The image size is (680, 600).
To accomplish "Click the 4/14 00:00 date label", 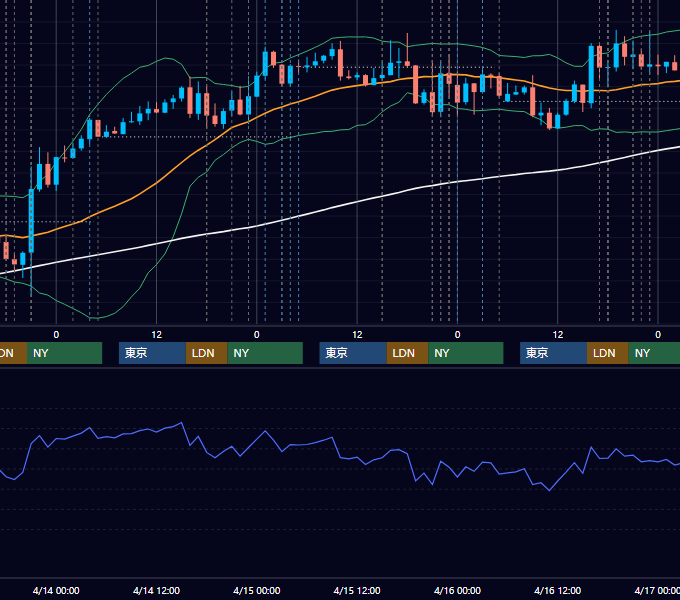I will coord(56,590).
